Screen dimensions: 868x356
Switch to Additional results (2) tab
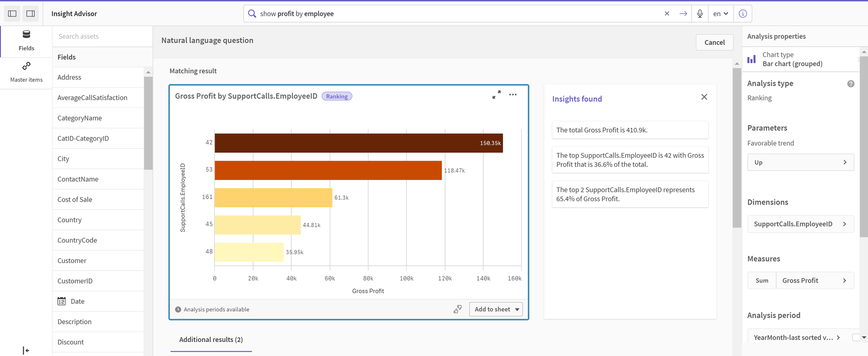[x=211, y=340]
